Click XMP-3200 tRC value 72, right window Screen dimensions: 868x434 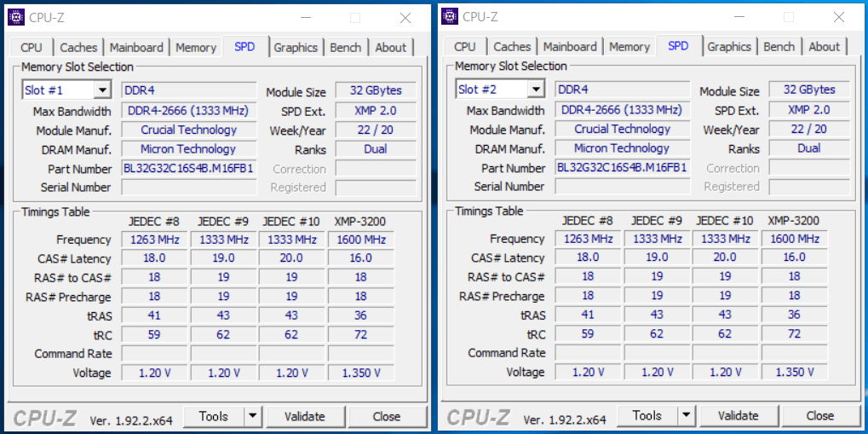pyautogui.click(x=795, y=333)
